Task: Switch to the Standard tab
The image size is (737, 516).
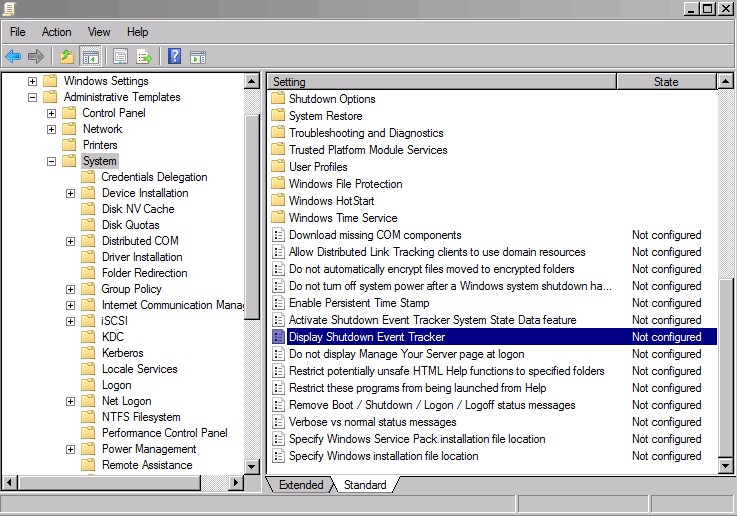Action: pos(365,485)
